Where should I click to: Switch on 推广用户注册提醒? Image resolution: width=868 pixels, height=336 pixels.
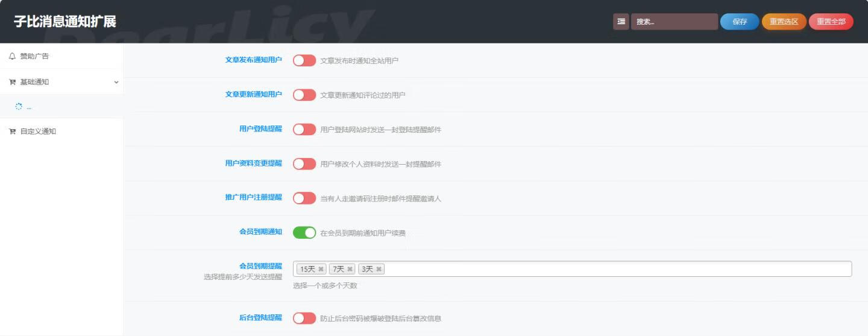(304, 198)
